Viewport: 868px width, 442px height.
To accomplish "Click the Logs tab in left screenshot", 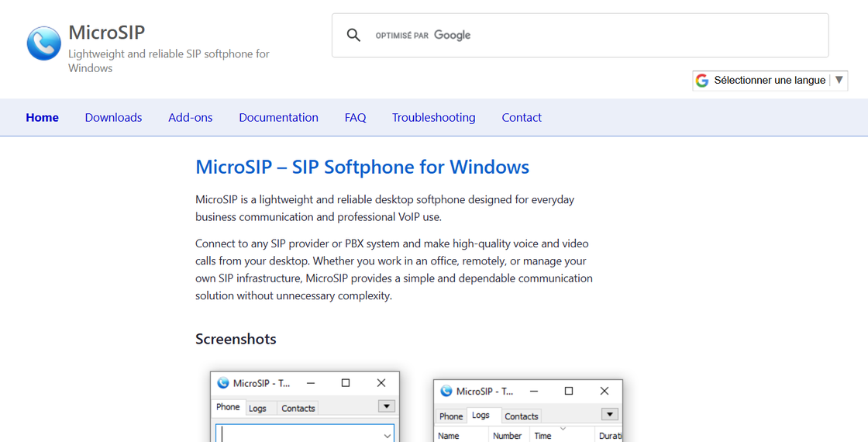I will coord(257,408).
